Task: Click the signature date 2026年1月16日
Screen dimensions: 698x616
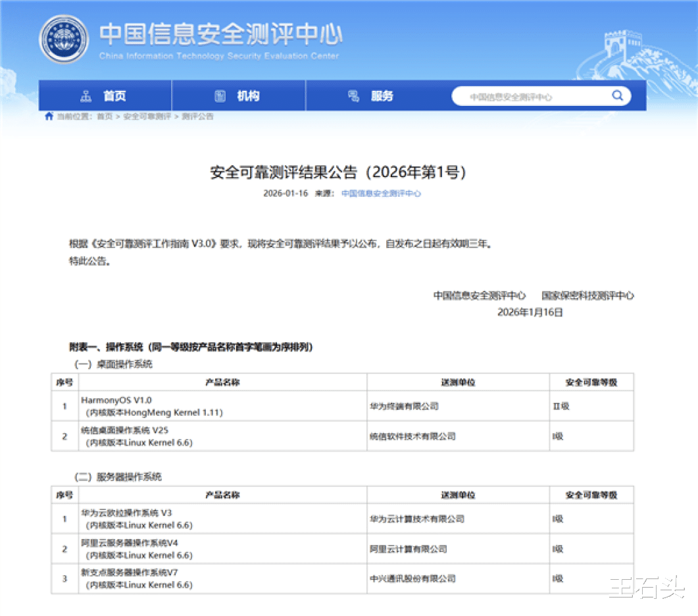Action: coord(530,312)
